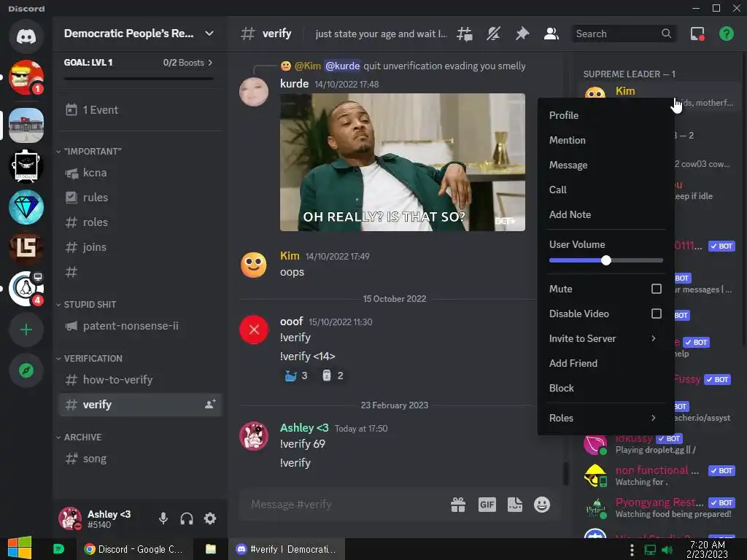Screen dimensions: 747x560
Task: Select the penguin server icon
Action: click(x=26, y=289)
